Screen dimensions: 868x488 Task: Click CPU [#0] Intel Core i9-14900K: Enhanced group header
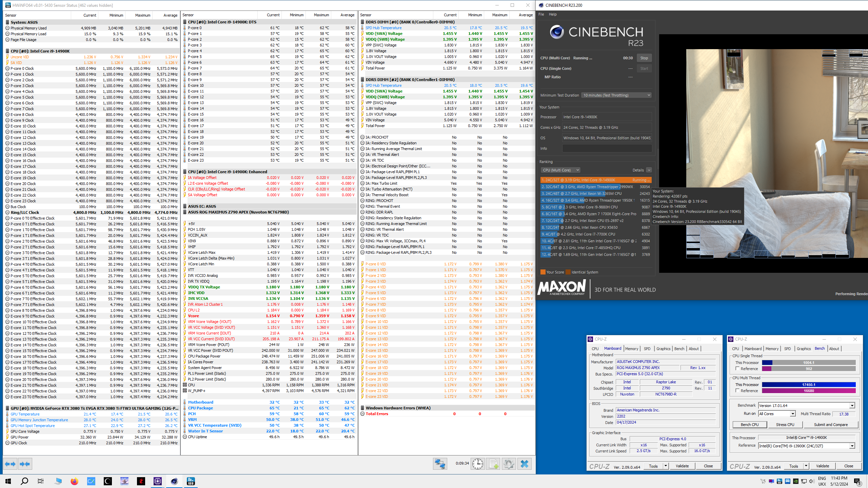point(270,172)
